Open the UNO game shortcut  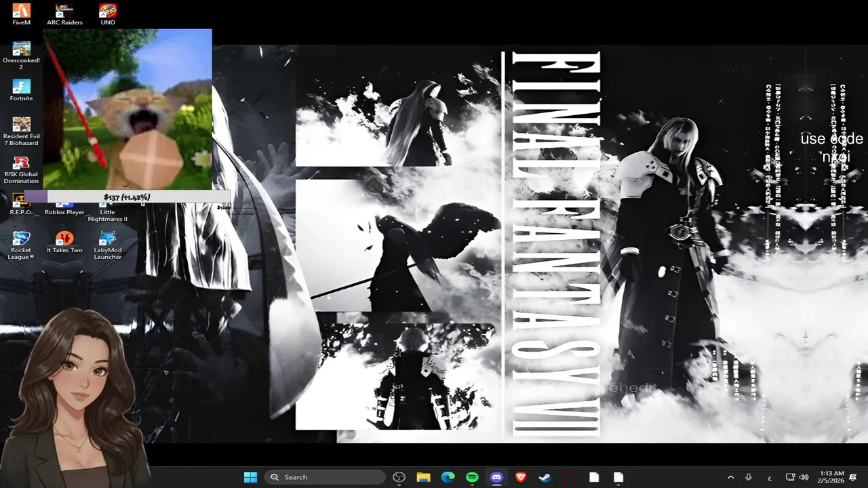108,14
